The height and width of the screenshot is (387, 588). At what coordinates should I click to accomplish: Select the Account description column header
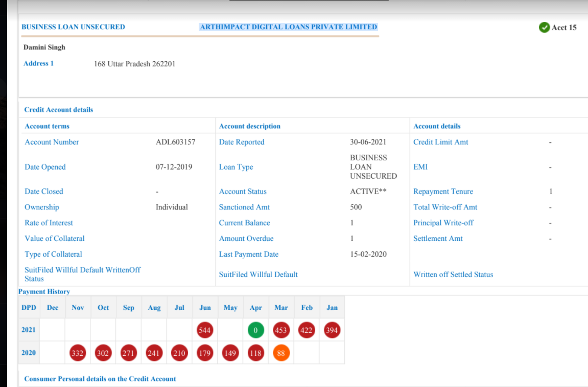tap(249, 126)
